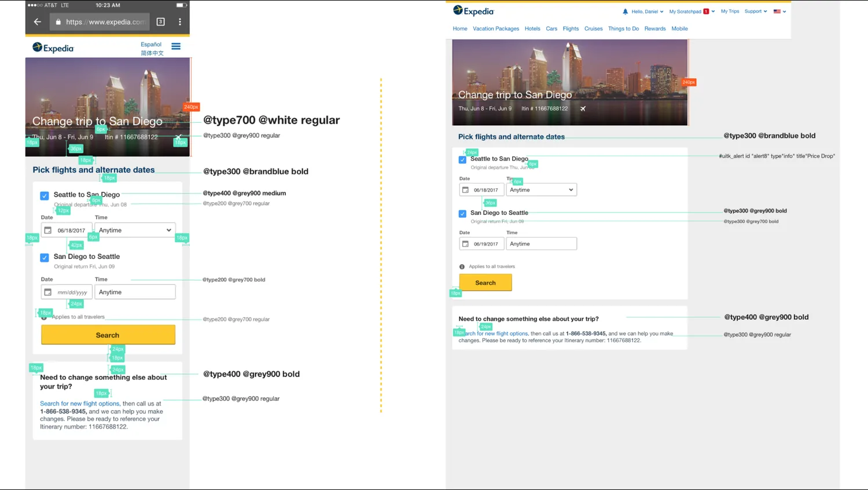868x490 pixels.
Task: Click the Expedia logo in mobile mockup
Action: (x=53, y=47)
